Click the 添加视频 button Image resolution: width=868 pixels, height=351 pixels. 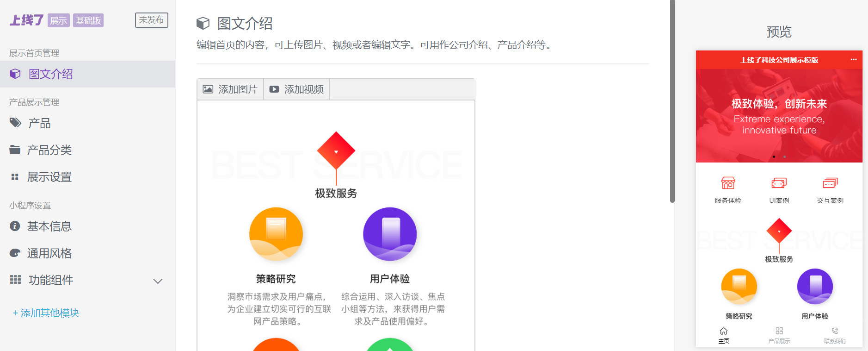(296, 89)
